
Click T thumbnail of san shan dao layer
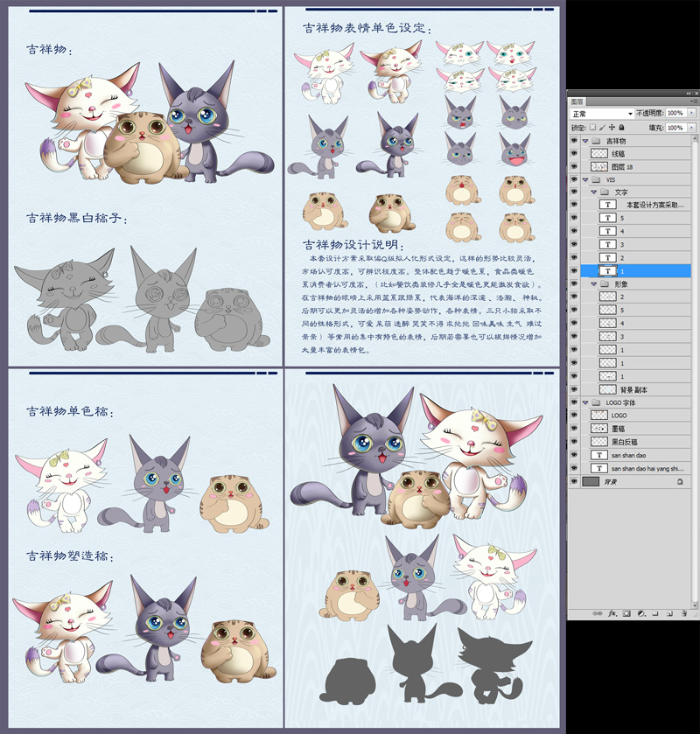click(x=599, y=455)
